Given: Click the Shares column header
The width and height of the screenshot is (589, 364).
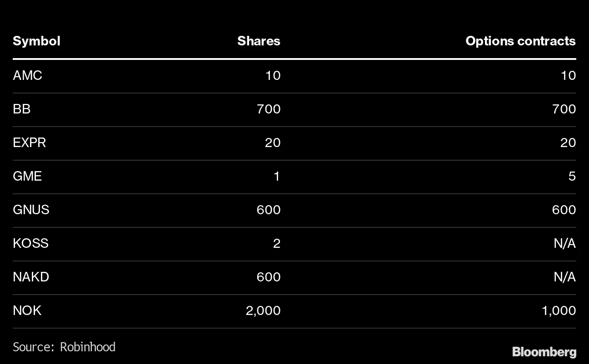Looking at the screenshot, I should click(x=259, y=41).
